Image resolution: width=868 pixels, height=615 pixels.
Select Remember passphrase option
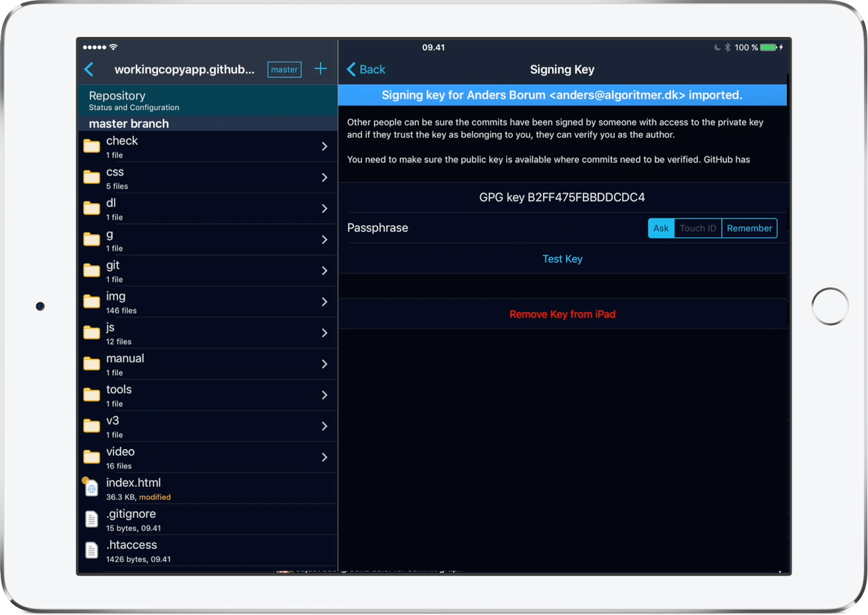[749, 228]
